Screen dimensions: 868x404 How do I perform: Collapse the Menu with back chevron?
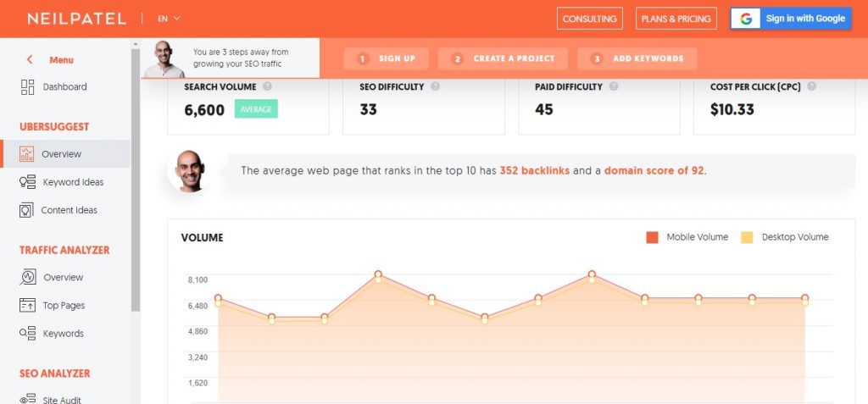pos(30,60)
